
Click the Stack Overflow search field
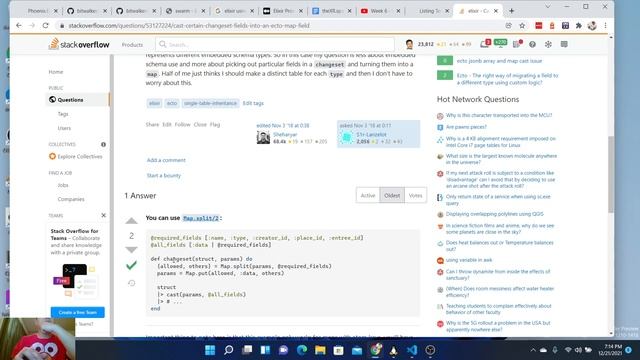click(275, 44)
